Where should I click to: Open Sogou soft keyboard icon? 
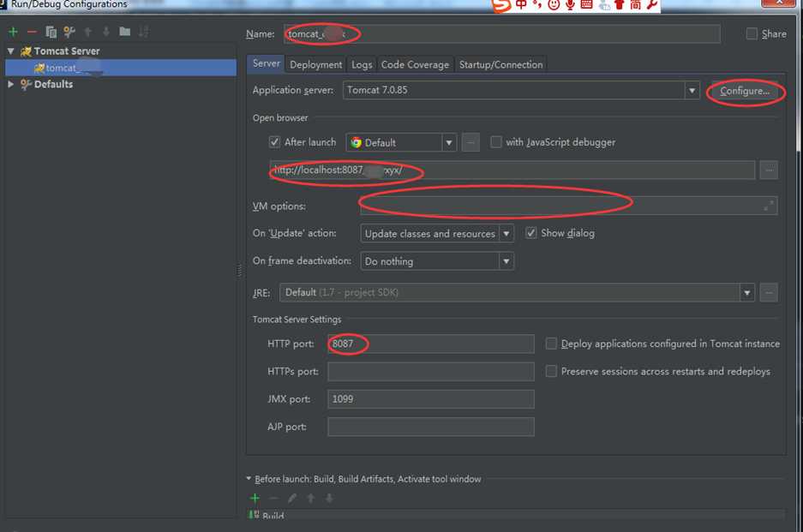pyautogui.click(x=586, y=4)
